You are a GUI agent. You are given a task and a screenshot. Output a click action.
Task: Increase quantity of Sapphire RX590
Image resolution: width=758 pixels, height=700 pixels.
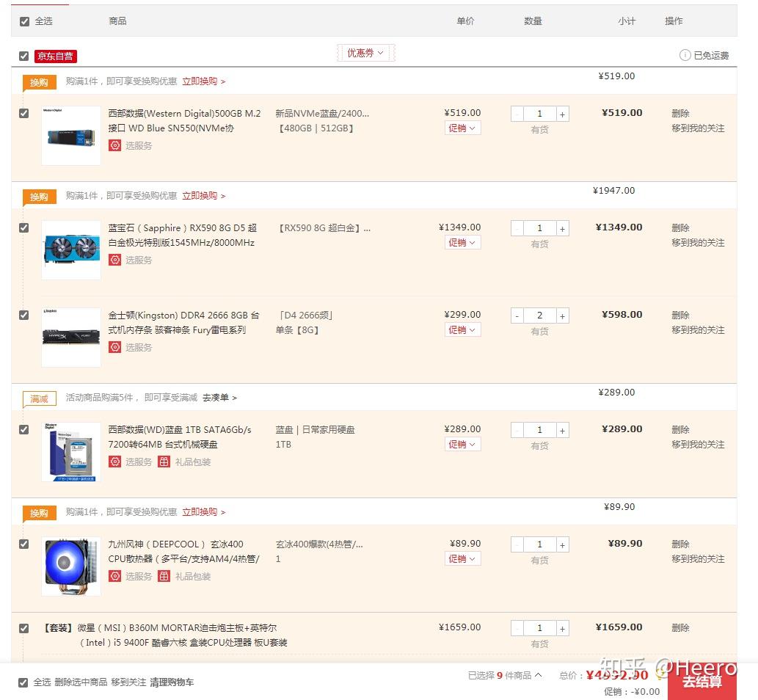[x=563, y=229]
